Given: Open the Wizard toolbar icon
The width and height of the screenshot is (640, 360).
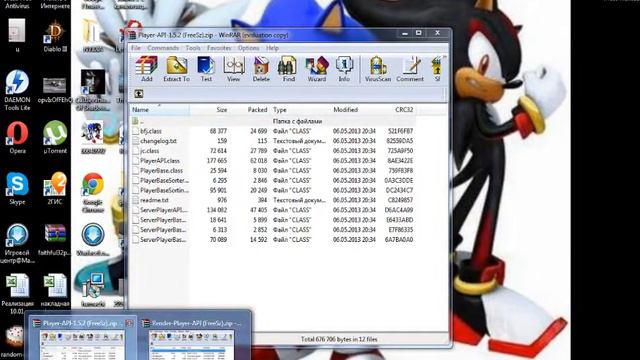Looking at the screenshot, I should click(x=317, y=69).
